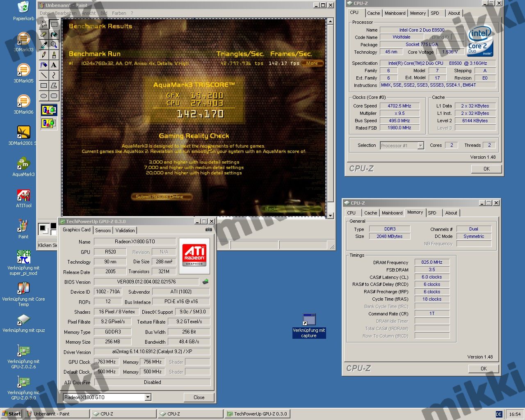Click the More button in benchmark results

312,63
